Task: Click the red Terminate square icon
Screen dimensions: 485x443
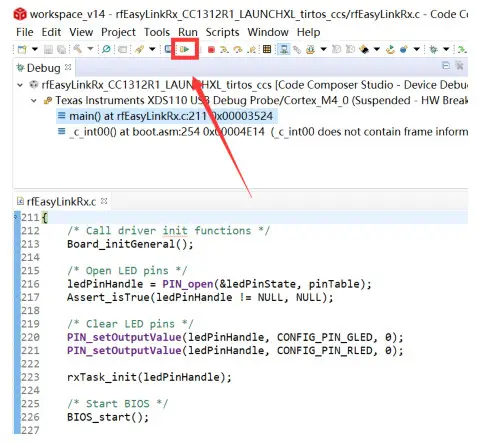Action: click(211, 50)
